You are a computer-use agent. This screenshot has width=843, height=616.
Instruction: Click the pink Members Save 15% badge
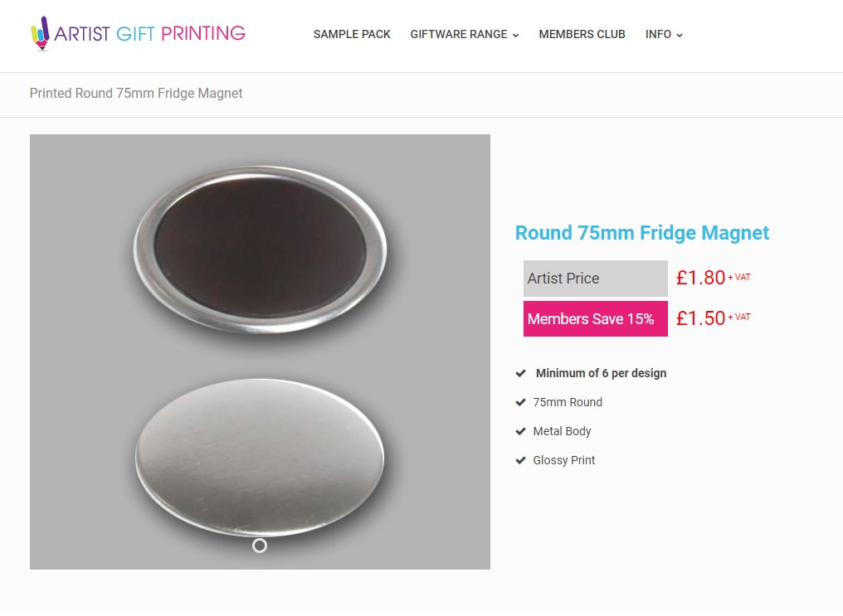[595, 319]
